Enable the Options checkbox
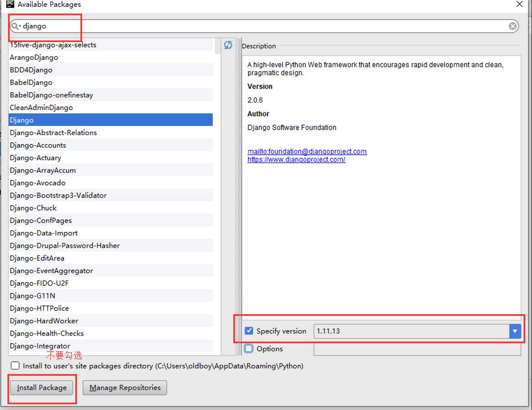532x410 pixels. pyautogui.click(x=249, y=348)
